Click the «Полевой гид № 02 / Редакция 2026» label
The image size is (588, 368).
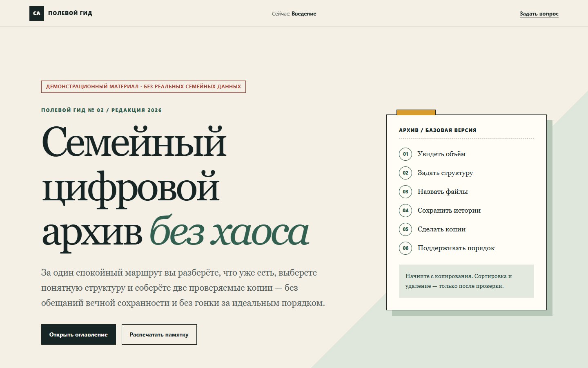(x=102, y=110)
